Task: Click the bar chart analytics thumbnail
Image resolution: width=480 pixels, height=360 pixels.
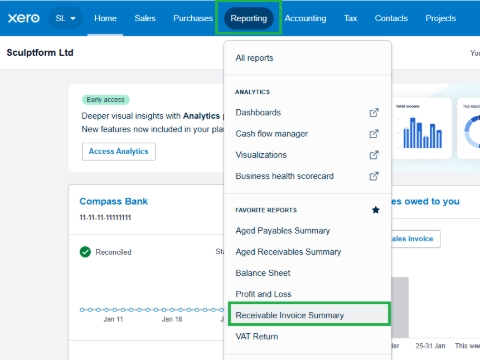Action: (422, 128)
